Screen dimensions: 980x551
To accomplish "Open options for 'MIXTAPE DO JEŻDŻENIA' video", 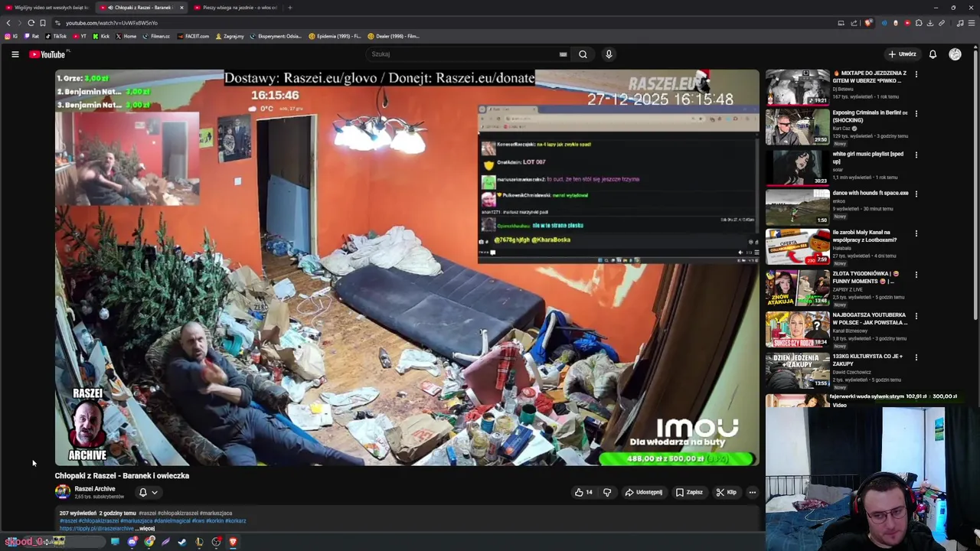I will pos(916,74).
